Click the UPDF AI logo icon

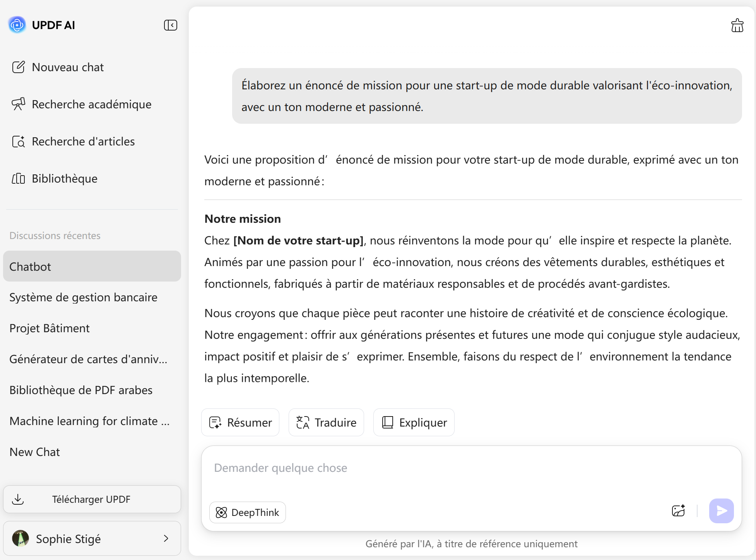(17, 25)
